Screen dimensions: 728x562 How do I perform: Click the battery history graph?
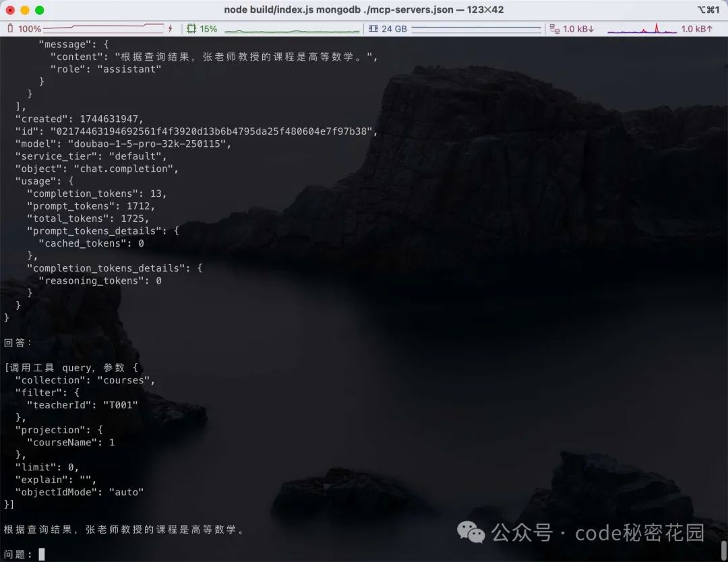point(104,29)
